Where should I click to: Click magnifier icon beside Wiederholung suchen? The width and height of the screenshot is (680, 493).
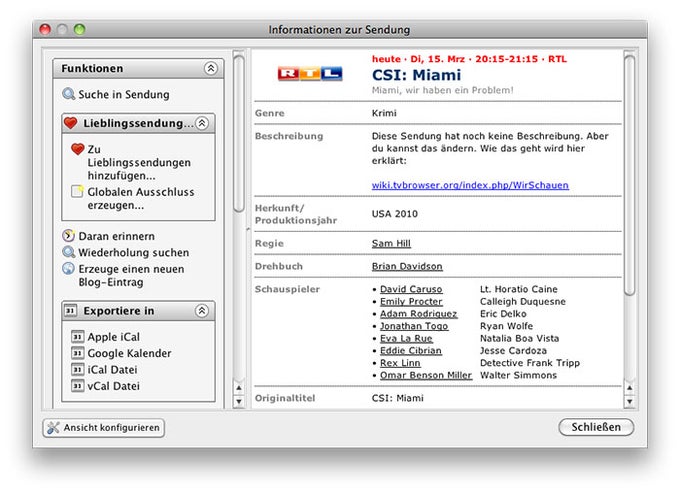69,252
